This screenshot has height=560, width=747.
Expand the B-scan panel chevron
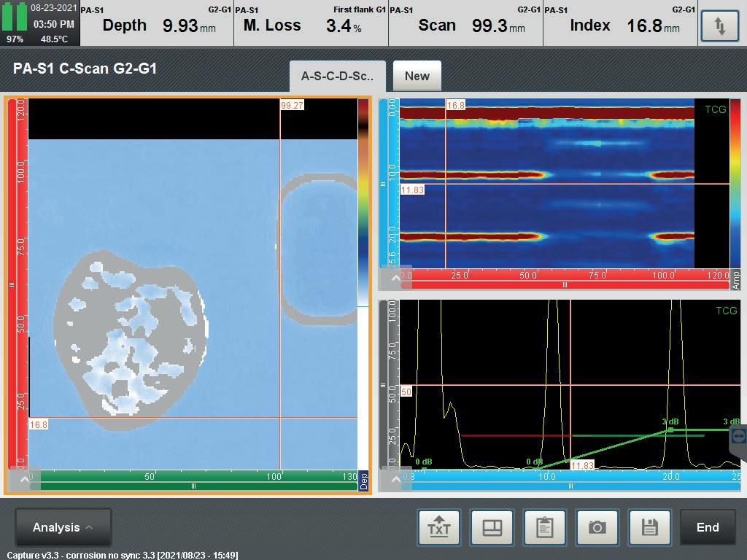(x=395, y=278)
